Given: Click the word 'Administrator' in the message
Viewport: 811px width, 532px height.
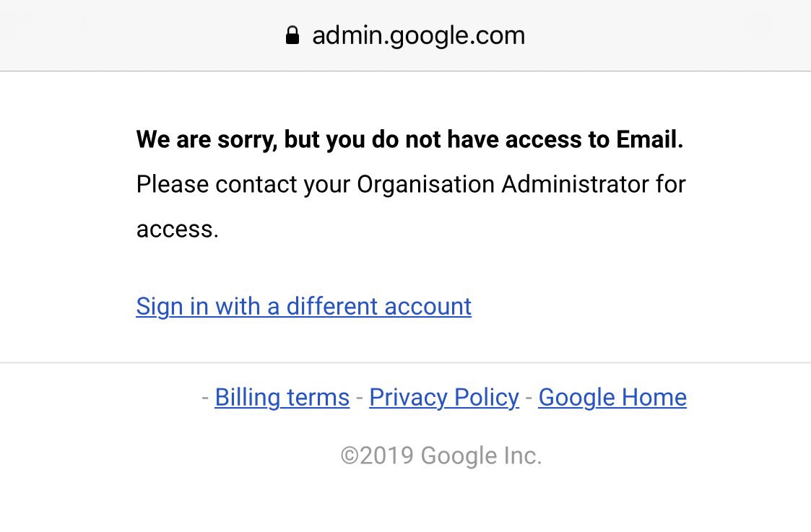Looking at the screenshot, I should click(x=575, y=185).
